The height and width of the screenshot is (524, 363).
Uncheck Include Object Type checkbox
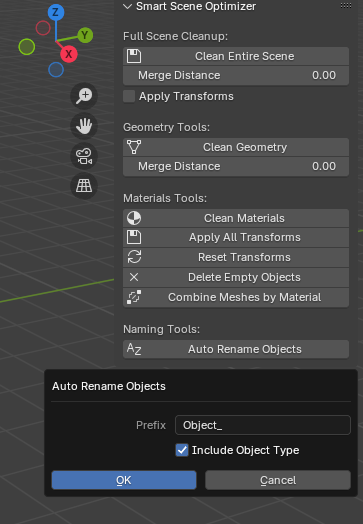[x=182, y=450]
